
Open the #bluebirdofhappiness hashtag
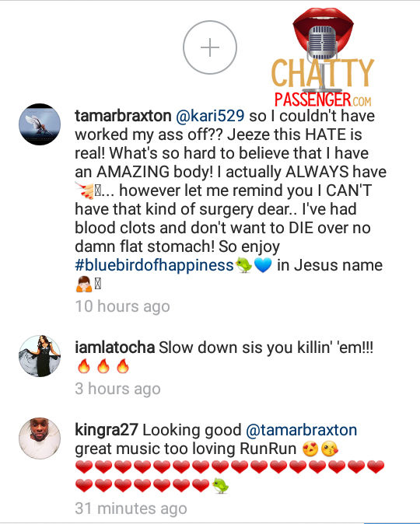[x=154, y=265]
